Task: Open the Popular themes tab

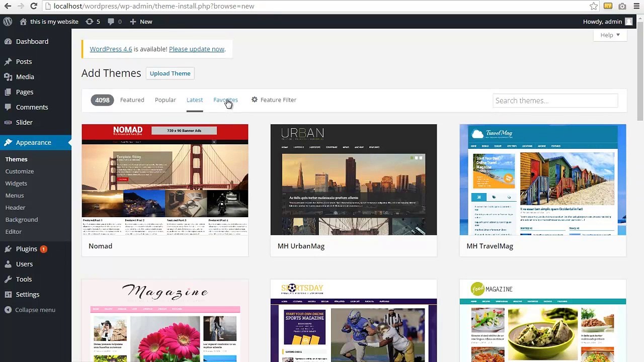Action: (x=165, y=100)
